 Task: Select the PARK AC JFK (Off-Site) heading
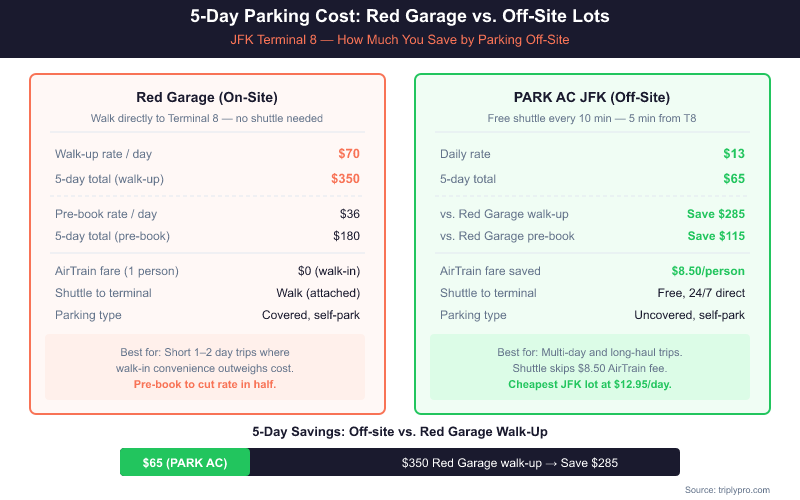592,97
